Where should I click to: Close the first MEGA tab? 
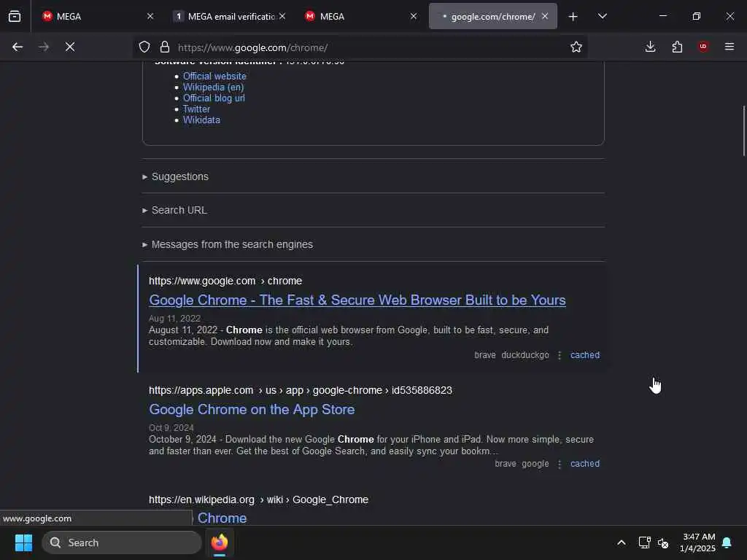(150, 16)
